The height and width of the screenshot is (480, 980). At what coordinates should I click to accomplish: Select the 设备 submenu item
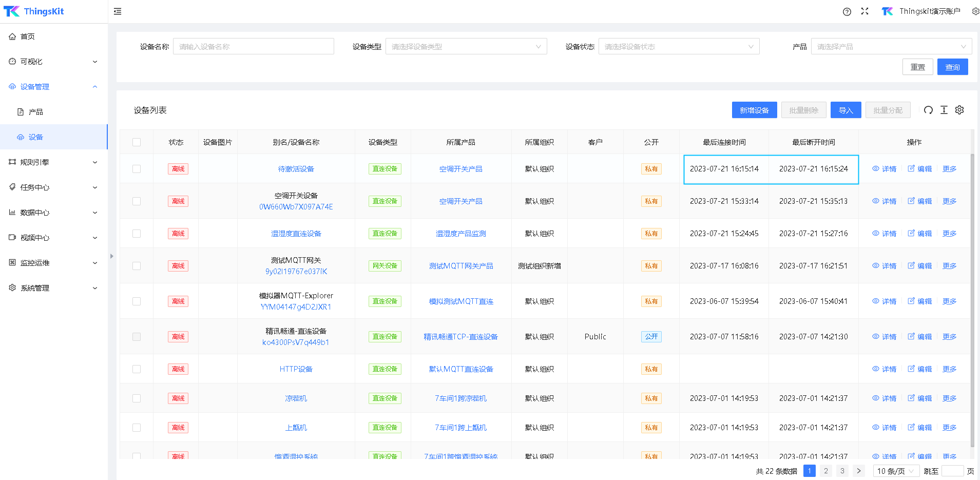click(x=54, y=137)
